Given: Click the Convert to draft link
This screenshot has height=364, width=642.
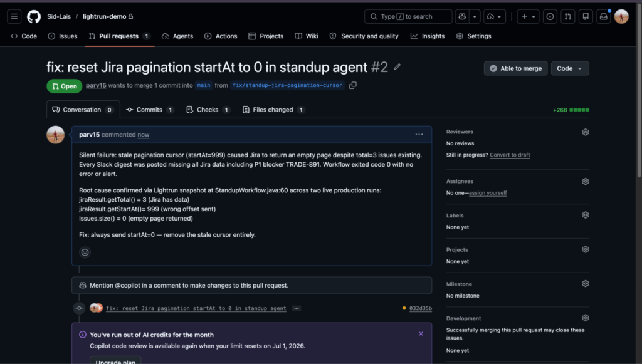Looking at the screenshot, I should (510, 155).
